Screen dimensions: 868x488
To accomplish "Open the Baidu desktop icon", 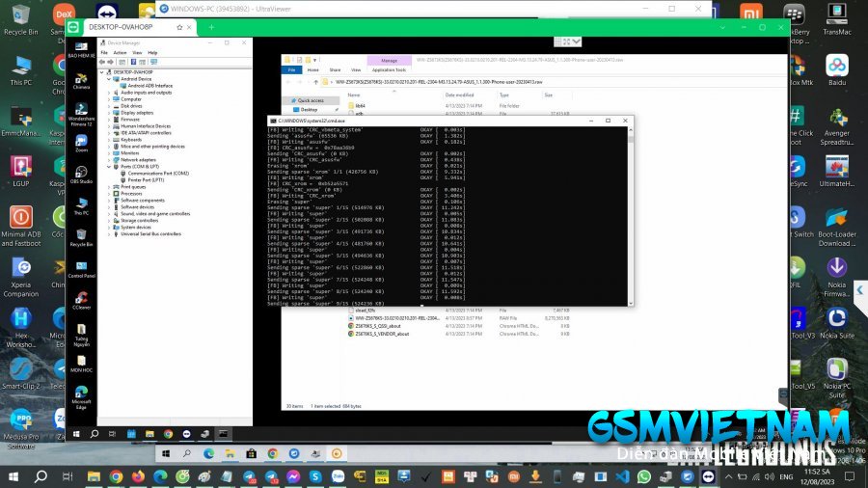I will (836, 70).
